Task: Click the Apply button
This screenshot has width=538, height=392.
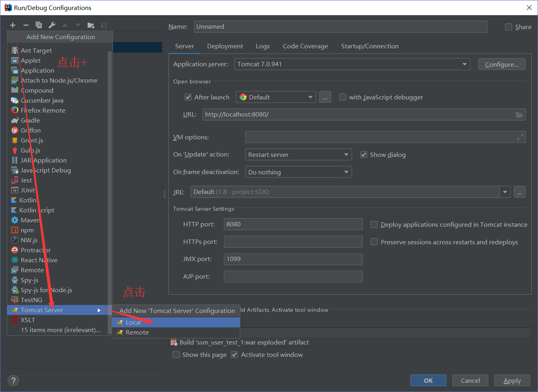Action: point(512,380)
